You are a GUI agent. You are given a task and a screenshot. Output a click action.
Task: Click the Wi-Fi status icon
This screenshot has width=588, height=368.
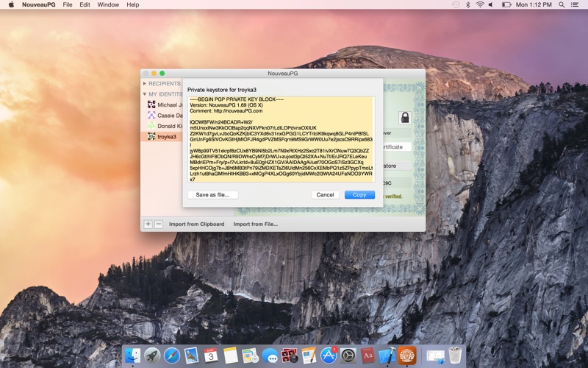pos(480,4)
